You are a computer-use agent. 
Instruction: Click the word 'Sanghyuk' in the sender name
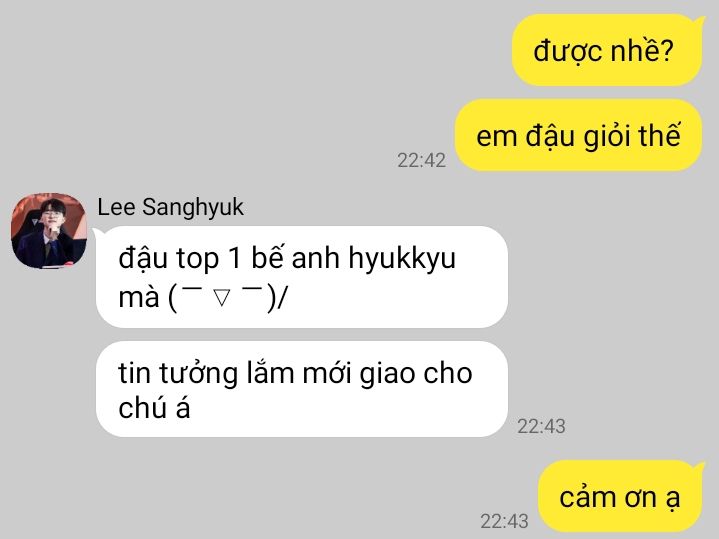193,207
